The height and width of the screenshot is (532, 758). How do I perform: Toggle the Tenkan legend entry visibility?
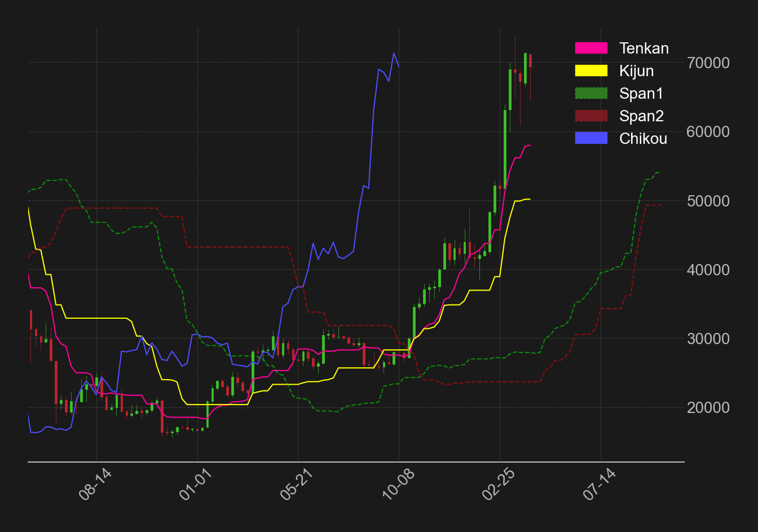pos(644,49)
